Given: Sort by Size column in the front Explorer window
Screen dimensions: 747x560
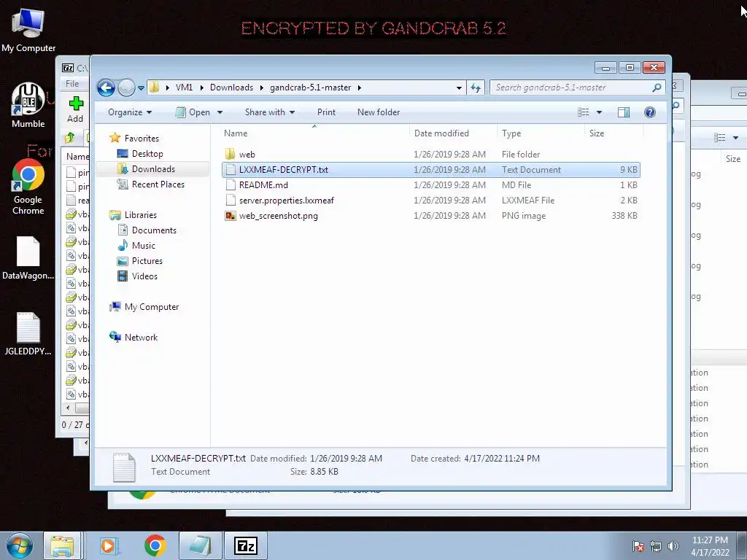Looking at the screenshot, I should (614, 134).
